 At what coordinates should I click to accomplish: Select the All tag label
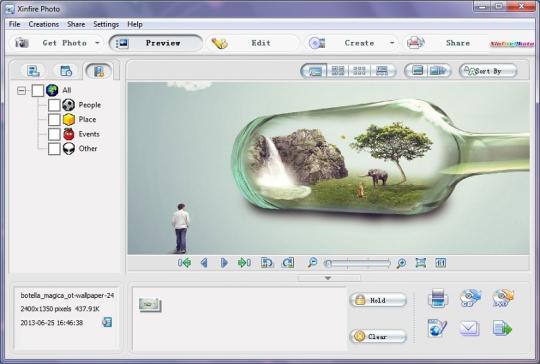[66, 91]
